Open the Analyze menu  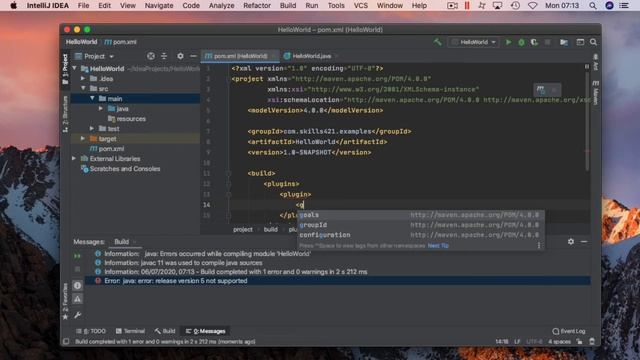pyautogui.click(x=221, y=6)
